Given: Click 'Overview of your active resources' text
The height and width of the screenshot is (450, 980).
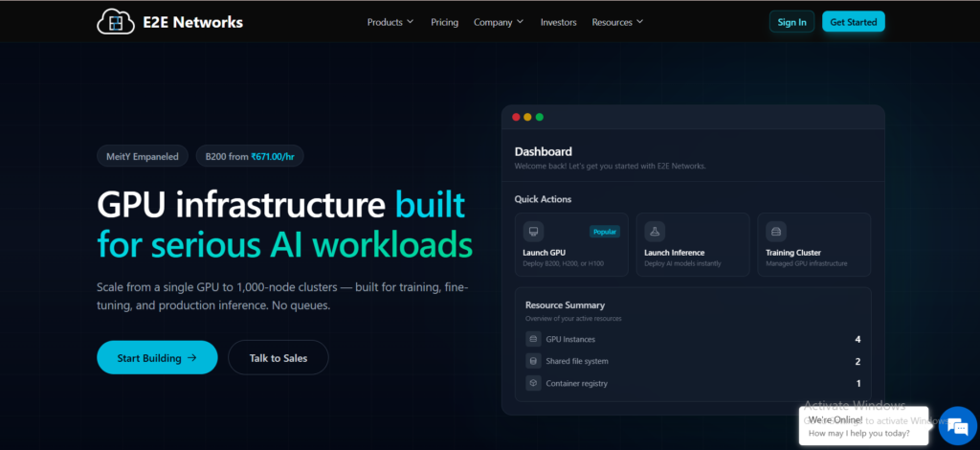Looking at the screenshot, I should 573,319.
